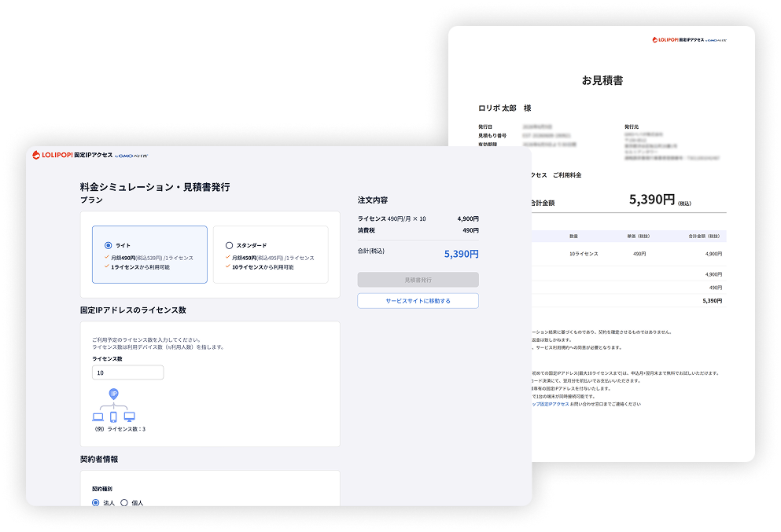The image size is (781, 532).
Task: Click the desktop monitor icon in license diagram
Action: [x=130, y=417]
